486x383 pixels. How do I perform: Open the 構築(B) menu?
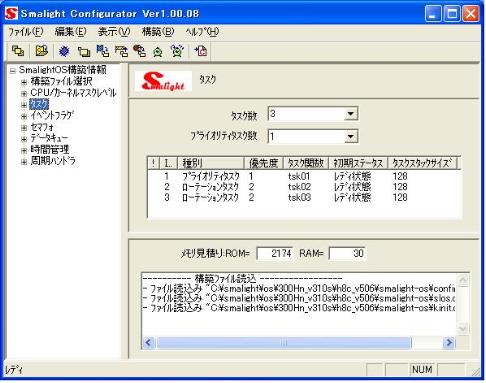(158, 32)
